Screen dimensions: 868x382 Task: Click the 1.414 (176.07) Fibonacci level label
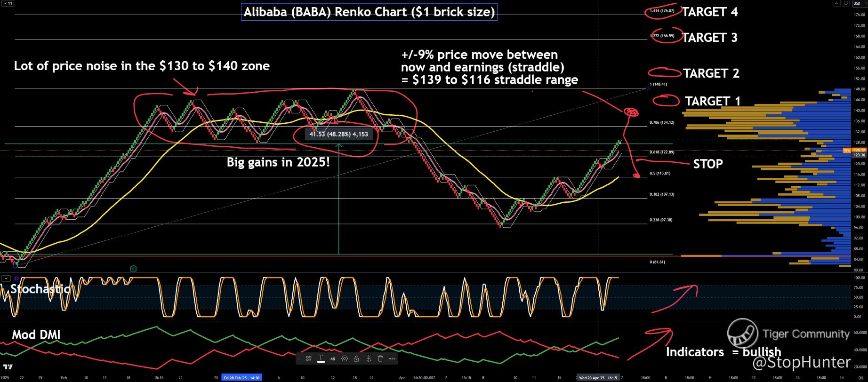point(662,11)
